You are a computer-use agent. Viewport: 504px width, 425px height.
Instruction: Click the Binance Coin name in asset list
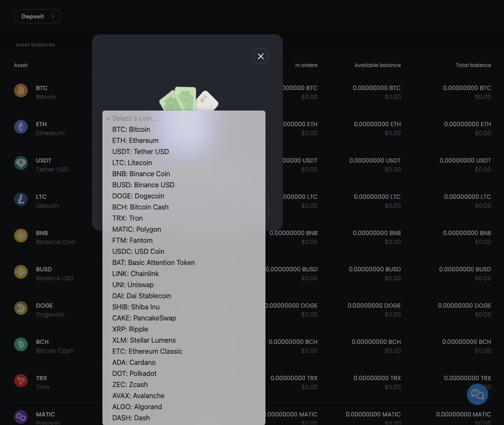click(x=55, y=242)
